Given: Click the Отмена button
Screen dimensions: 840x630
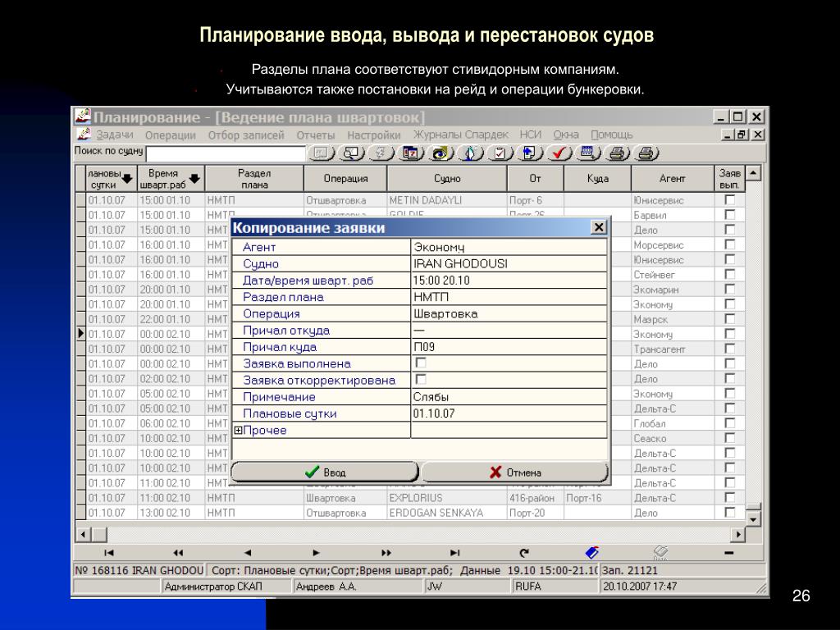Looking at the screenshot, I should 515,472.
